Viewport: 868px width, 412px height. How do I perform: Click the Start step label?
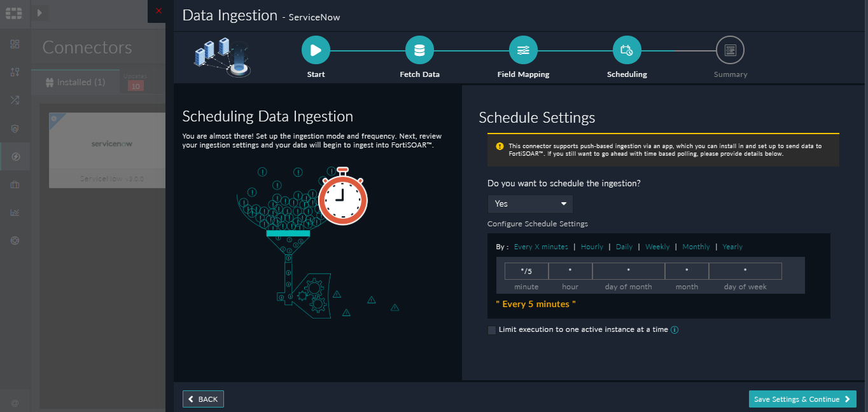pos(316,74)
